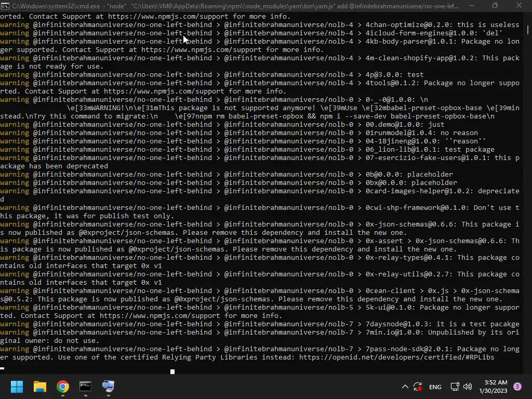Click text 06_lion-lib@1.0.1: test package
Image resolution: width=532 pixels, height=399 pixels.
click(430, 150)
